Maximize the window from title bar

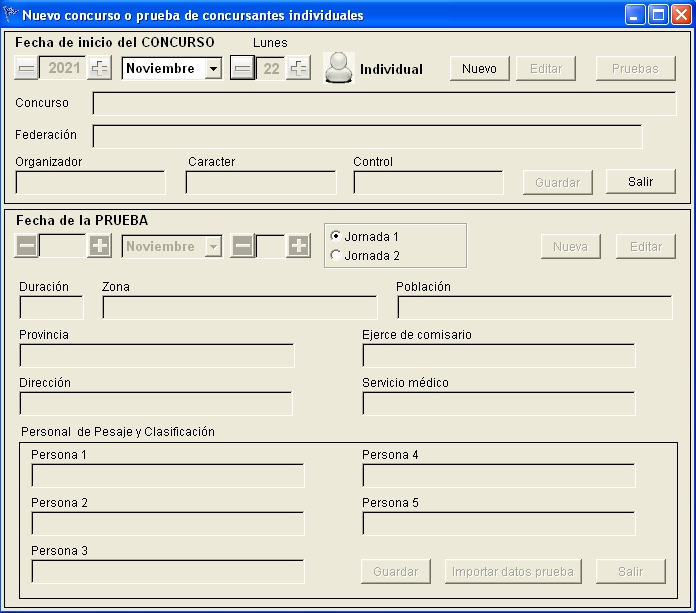pyautogui.click(x=659, y=15)
